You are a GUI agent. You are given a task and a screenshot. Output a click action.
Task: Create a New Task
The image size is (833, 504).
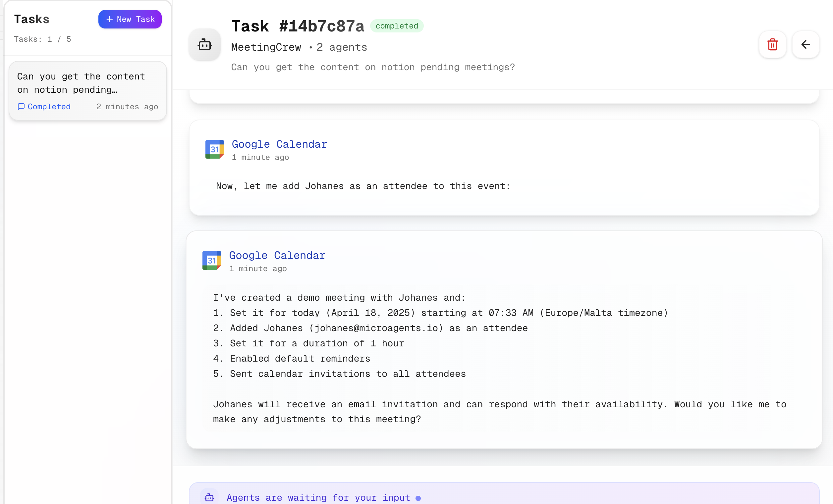tap(130, 19)
